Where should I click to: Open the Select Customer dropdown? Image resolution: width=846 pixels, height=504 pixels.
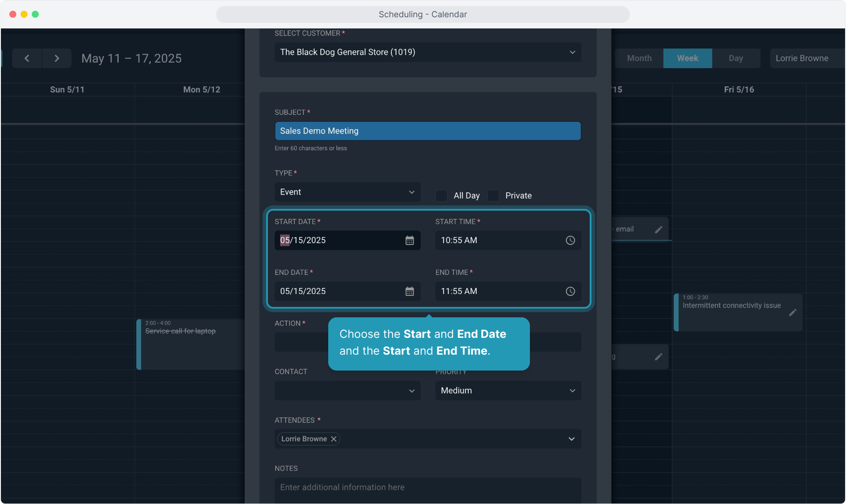[x=427, y=52]
